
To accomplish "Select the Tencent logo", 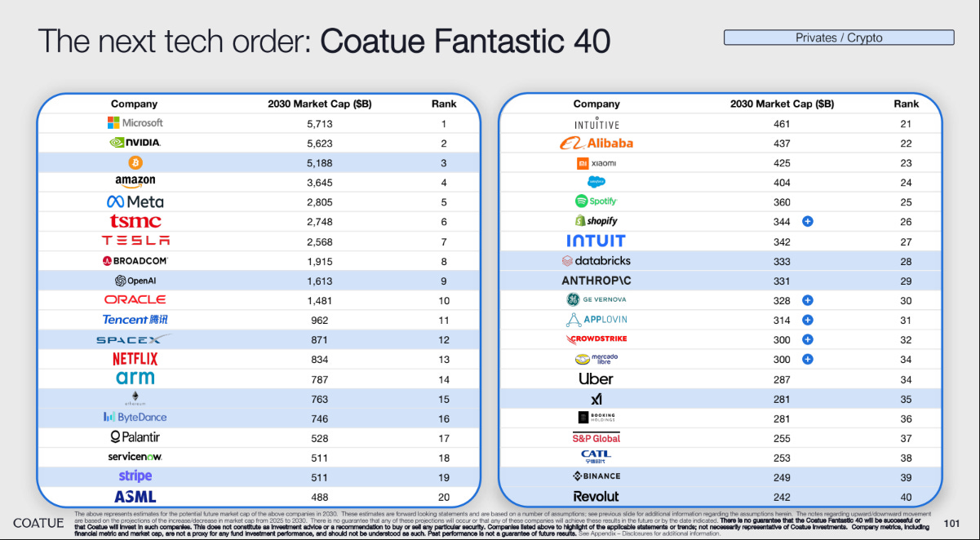I will tap(135, 319).
